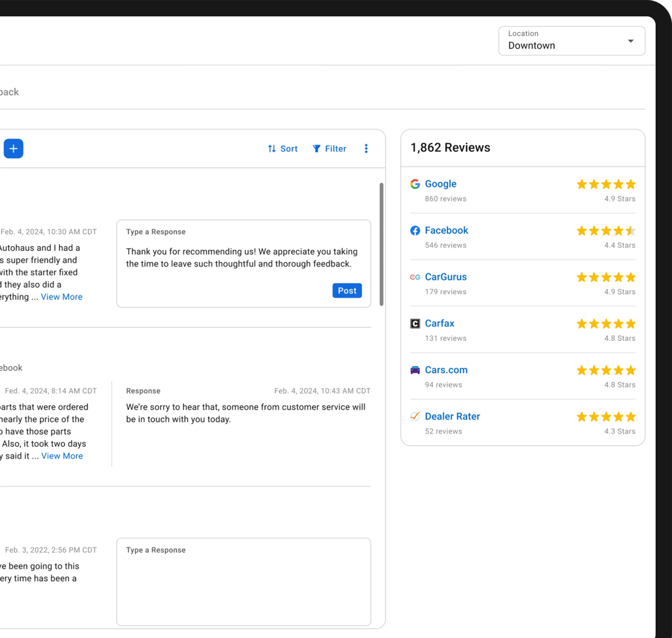Click the Google reviews icon

(415, 184)
